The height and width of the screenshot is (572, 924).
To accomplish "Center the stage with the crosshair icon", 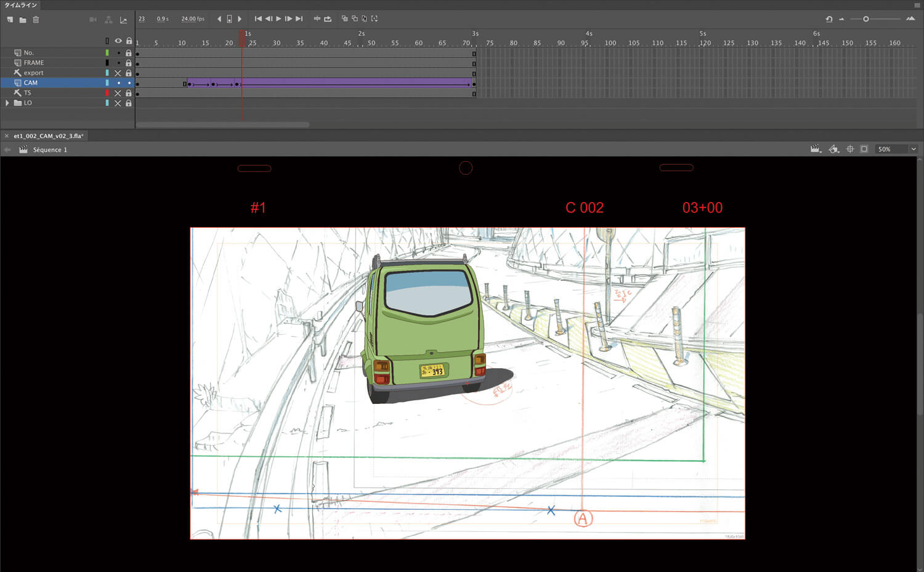I will tap(850, 149).
